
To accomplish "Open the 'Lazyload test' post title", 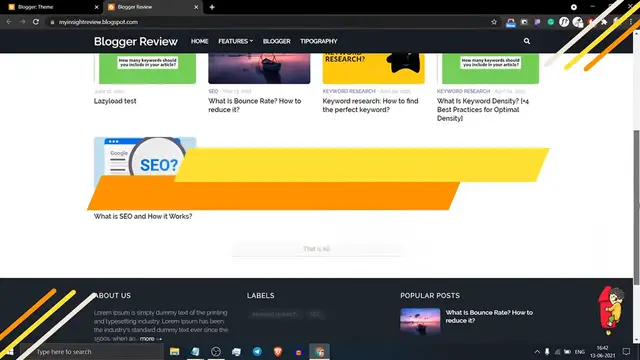I will point(115,101).
